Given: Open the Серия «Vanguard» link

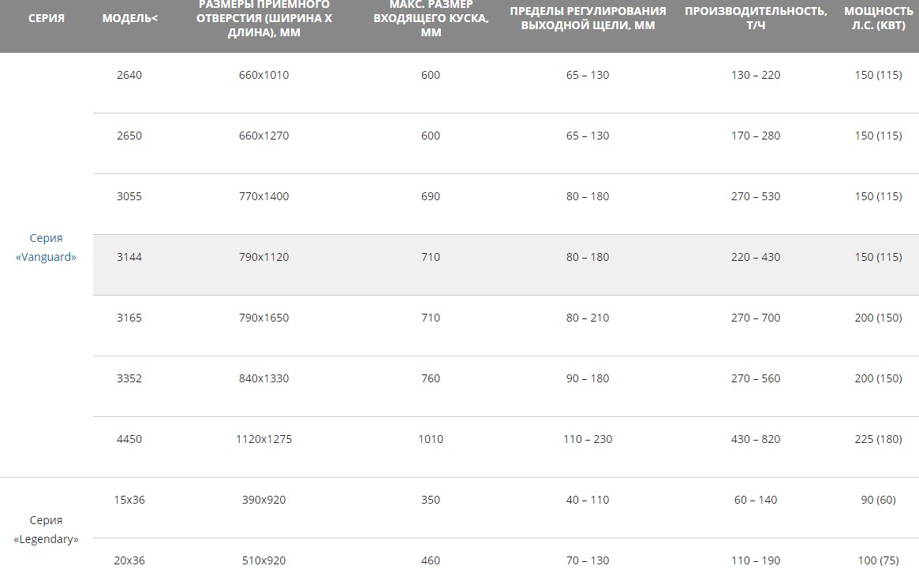Looking at the screenshot, I should (x=46, y=247).
